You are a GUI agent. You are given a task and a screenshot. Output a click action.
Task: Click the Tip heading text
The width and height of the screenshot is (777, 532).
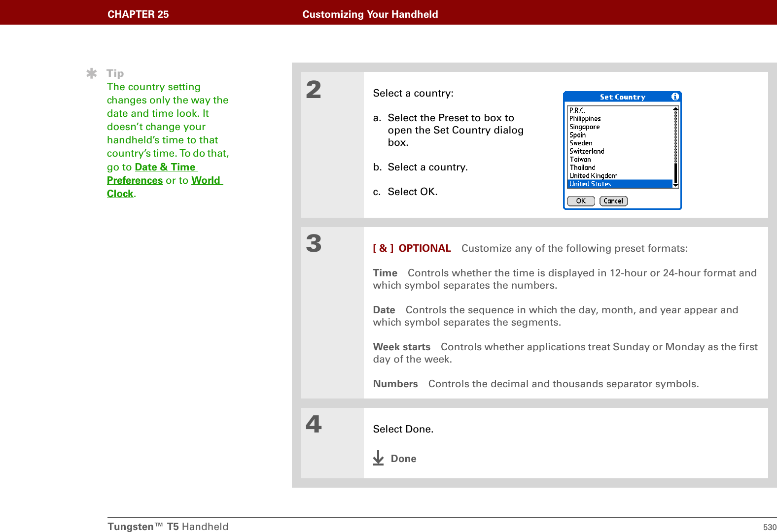[115, 73]
